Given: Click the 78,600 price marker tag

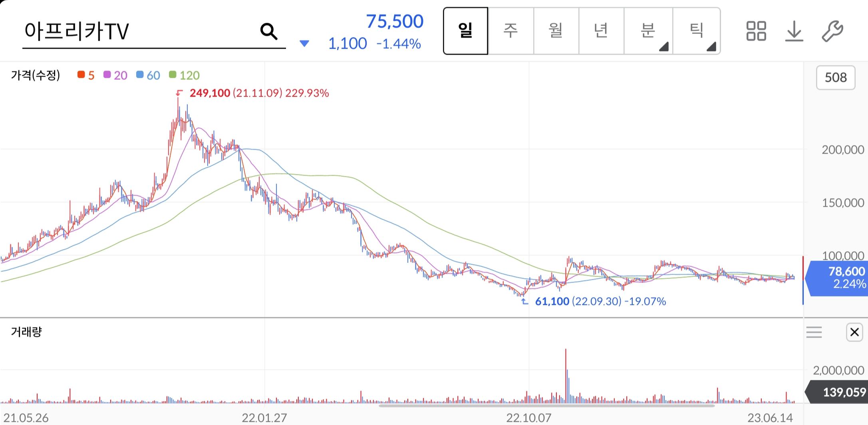Looking at the screenshot, I should pos(837,278).
